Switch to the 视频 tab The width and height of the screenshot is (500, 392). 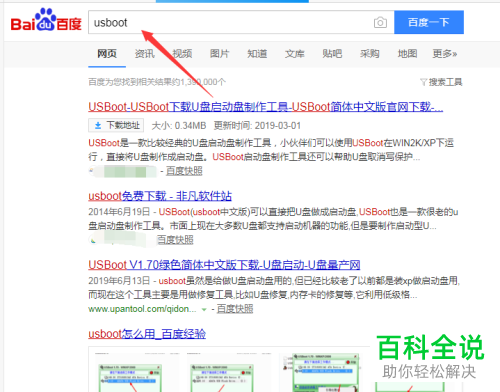tap(182, 54)
